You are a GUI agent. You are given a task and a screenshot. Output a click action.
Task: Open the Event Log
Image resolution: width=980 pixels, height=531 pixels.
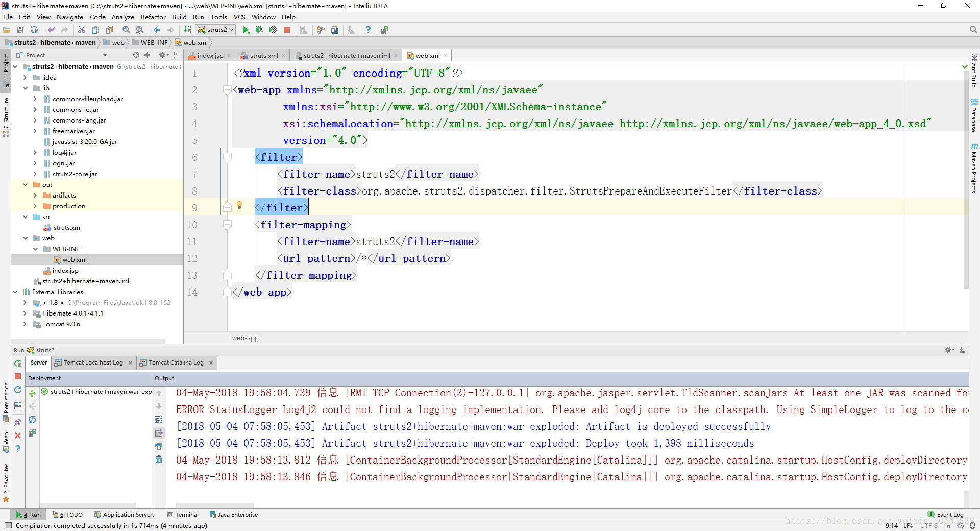coord(946,515)
